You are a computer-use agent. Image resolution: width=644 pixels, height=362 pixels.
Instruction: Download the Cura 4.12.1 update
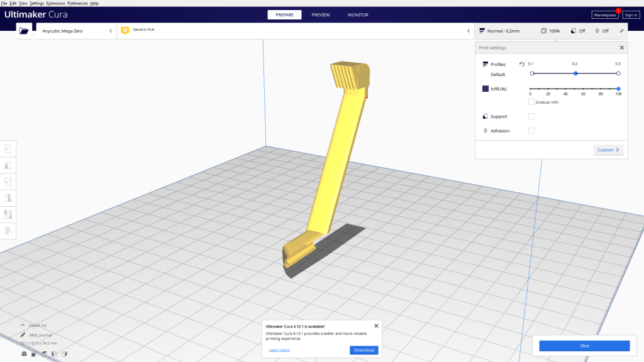tap(364, 350)
